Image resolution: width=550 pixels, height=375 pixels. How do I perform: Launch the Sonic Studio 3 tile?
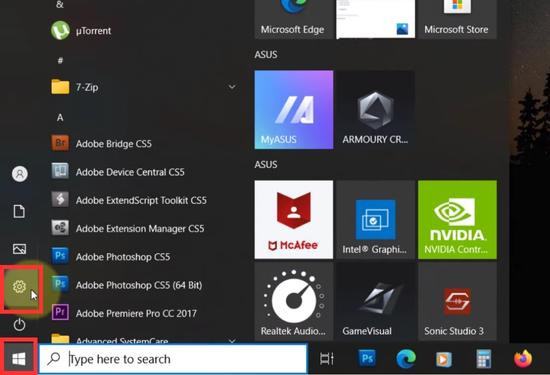pyautogui.click(x=457, y=301)
